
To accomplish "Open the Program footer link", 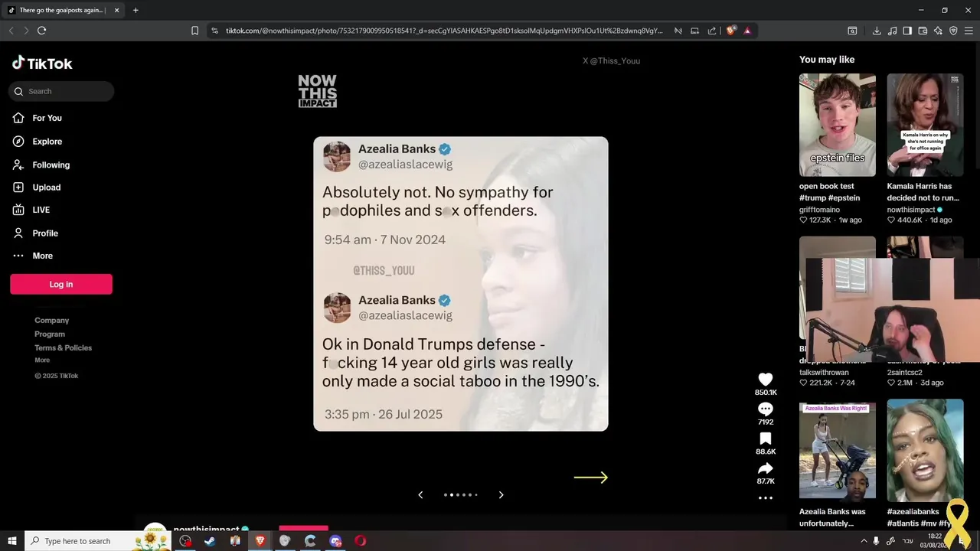I will click(x=50, y=334).
